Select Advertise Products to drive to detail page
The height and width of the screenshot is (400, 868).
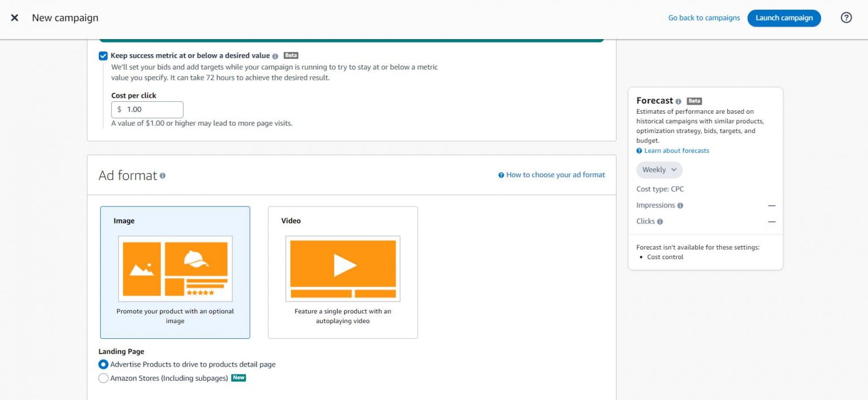[x=103, y=364]
